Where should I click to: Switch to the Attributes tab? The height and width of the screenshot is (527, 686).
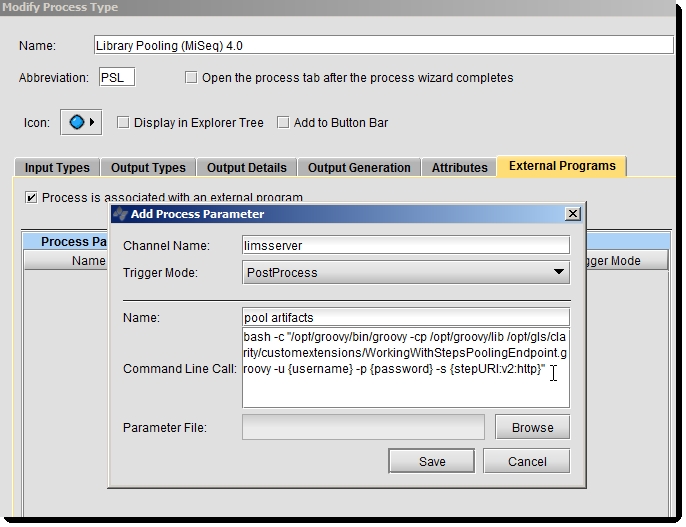[x=459, y=168]
